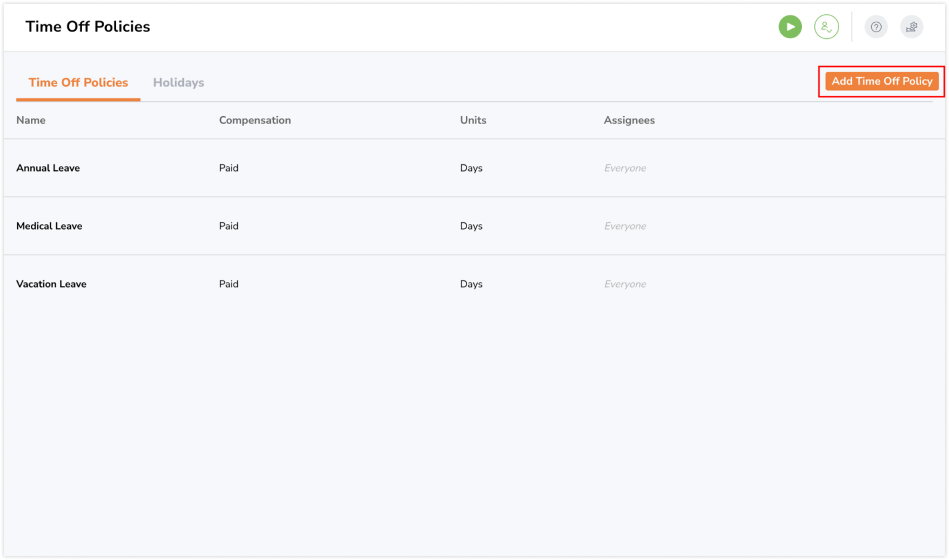Open the Vacation Leave policy
The image size is (949, 560).
(51, 284)
